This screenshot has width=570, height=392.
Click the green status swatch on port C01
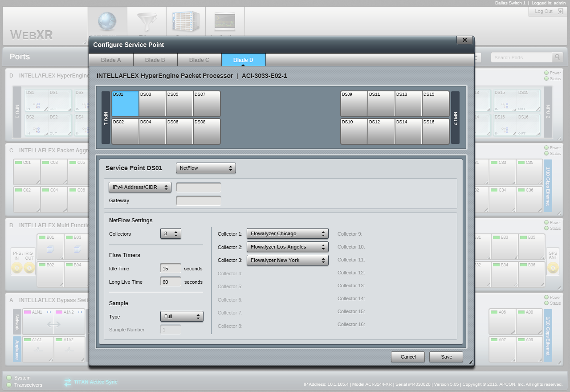coord(19,163)
